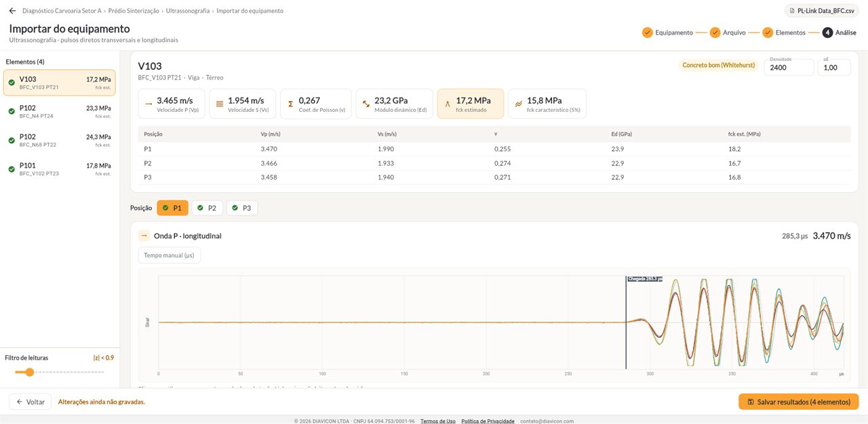Viewport: 868px width, 424px height.
Task: Go back using the top-left arrow icon
Action: [x=12, y=11]
